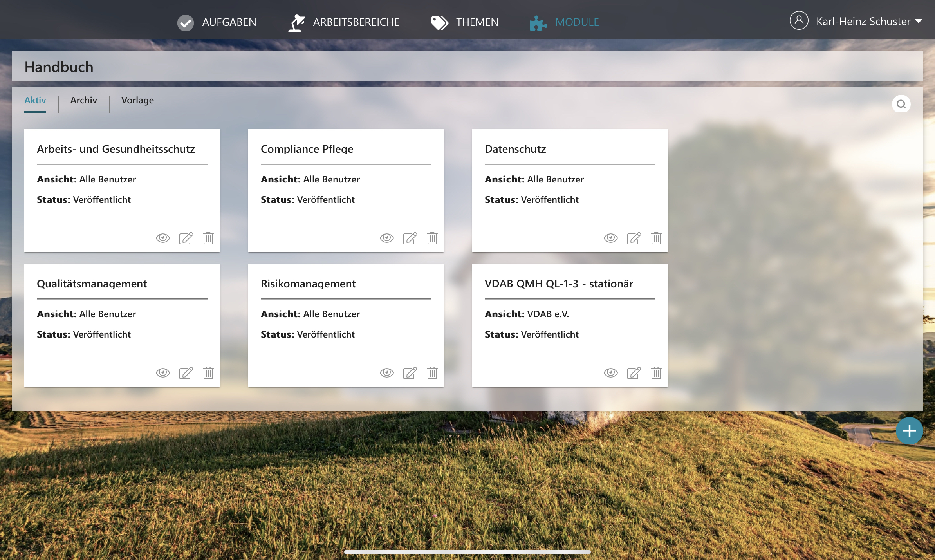Open Arbeitsbereiche in the top navigation
Image resolution: width=935 pixels, height=560 pixels.
(356, 22)
